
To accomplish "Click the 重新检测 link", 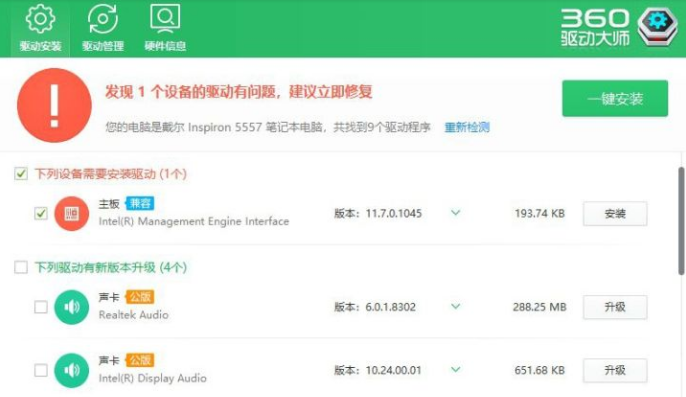I will tap(467, 127).
